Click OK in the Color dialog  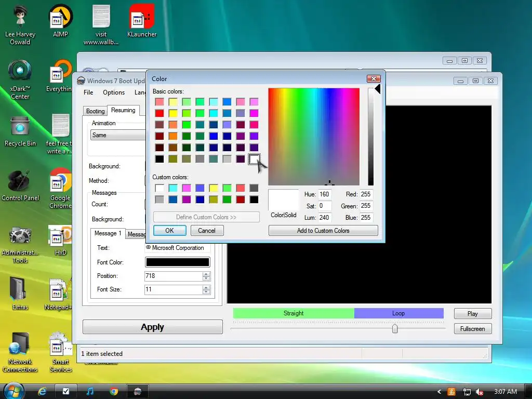point(170,230)
